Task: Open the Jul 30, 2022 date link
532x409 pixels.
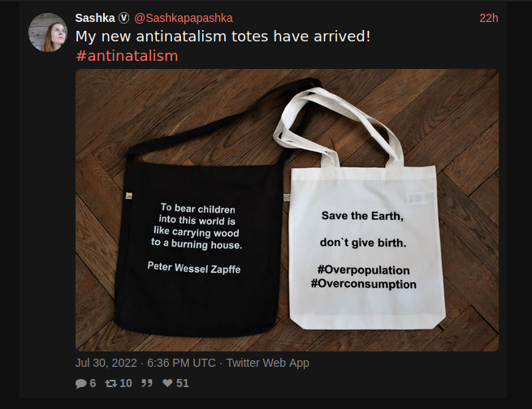Action: 106,363
